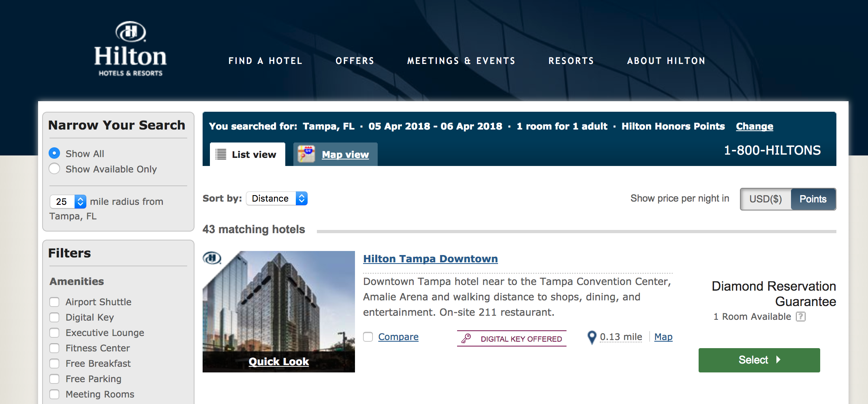Screen dimensions: 868x404
Task: Enable the Airport Shuttle filter
Action: pyautogui.click(x=54, y=302)
